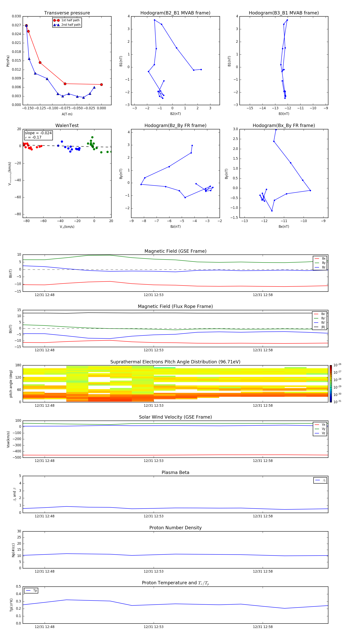Viewport: 351px width, 644px height.
Task: Click the "Hodogram(Bx_By FR frame)" title
Action: (x=284, y=125)
